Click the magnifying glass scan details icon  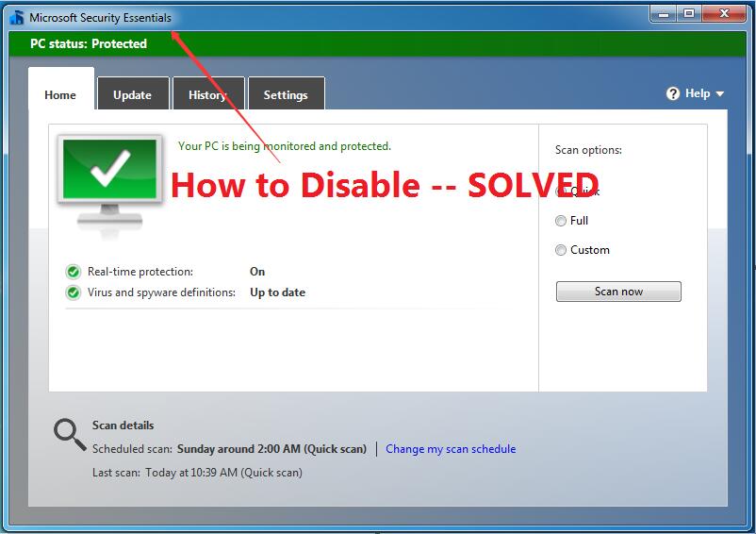click(x=69, y=433)
